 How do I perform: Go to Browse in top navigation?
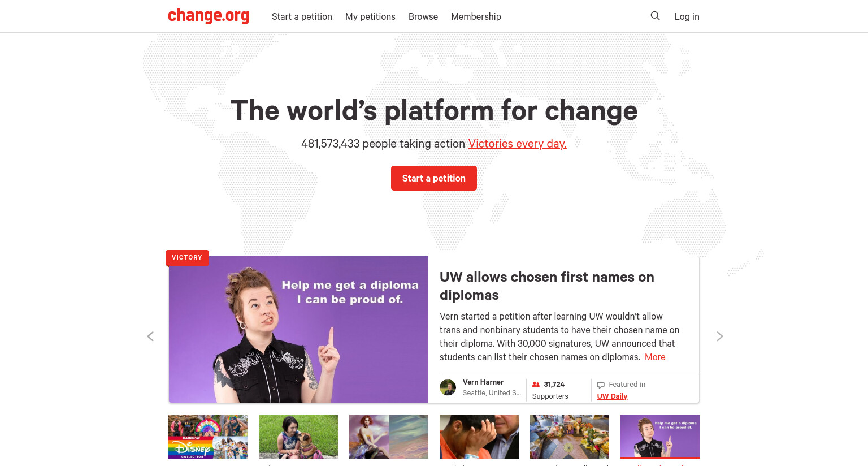[423, 16]
